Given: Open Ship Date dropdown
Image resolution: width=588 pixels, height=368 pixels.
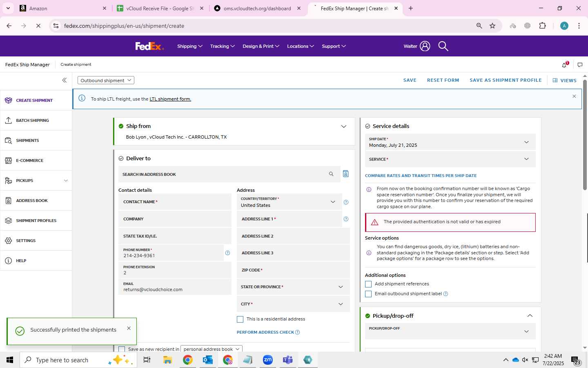Looking at the screenshot, I should click(450, 142).
